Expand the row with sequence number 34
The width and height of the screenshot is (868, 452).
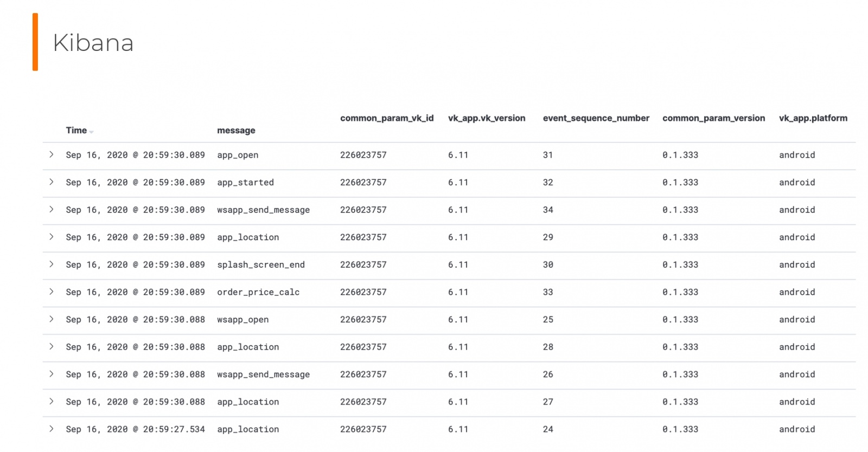tap(52, 209)
